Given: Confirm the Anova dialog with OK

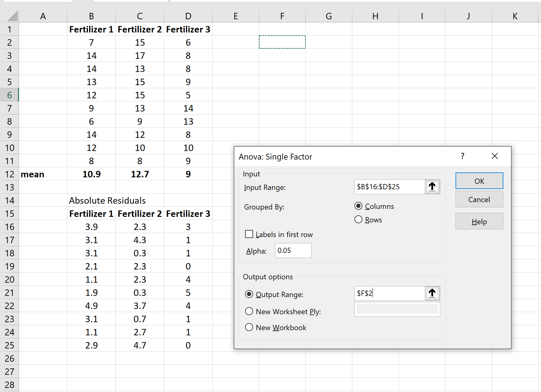Looking at the screenshot, I should coord(479,181).
